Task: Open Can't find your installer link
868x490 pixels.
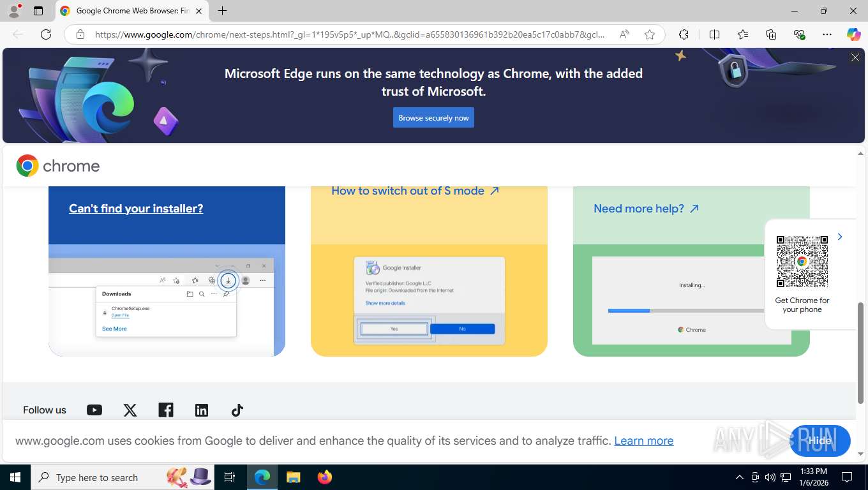Action: click(136, 209)
